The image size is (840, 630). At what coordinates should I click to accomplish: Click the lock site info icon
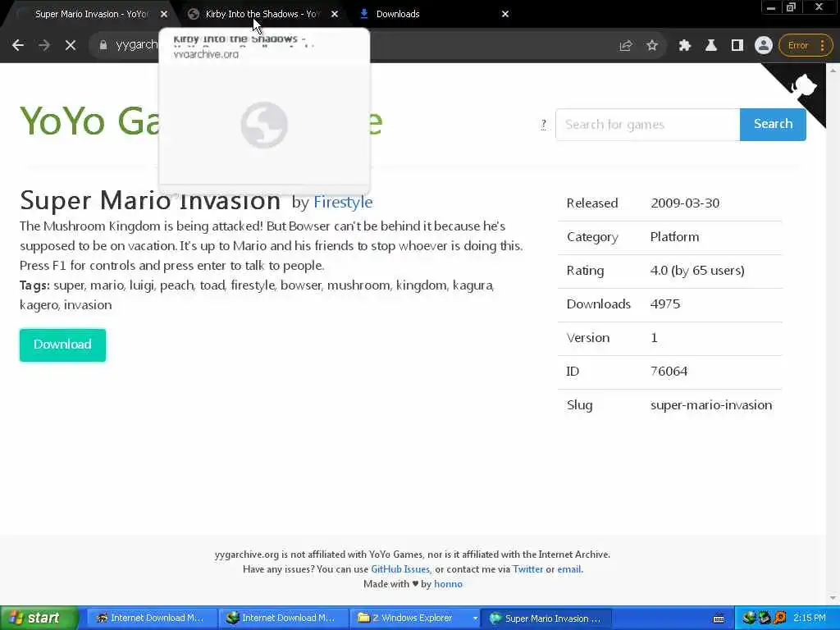[x=103, y=46]
